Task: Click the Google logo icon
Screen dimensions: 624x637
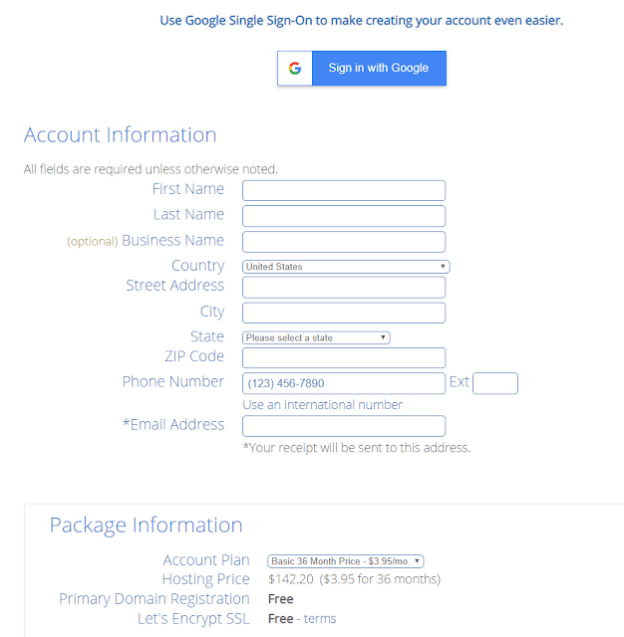Action: pyautogui.click(x=294, y=68)
